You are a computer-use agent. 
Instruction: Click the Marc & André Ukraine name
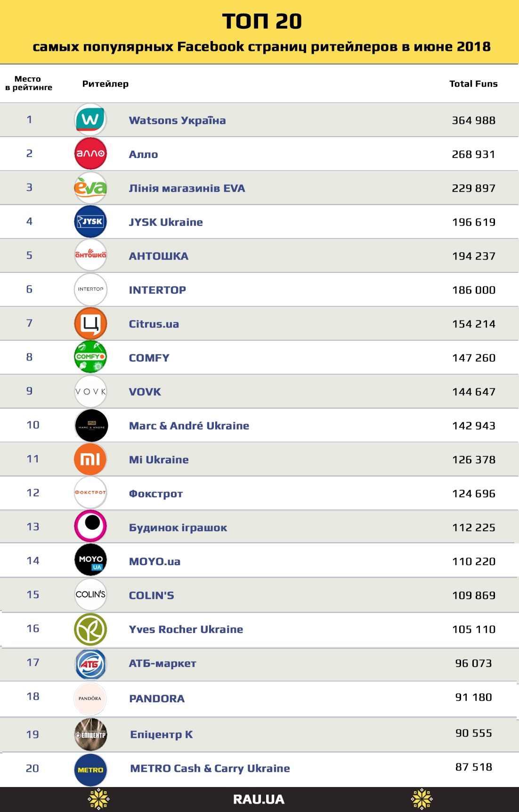pyautogui.click(x=189, y=426)
